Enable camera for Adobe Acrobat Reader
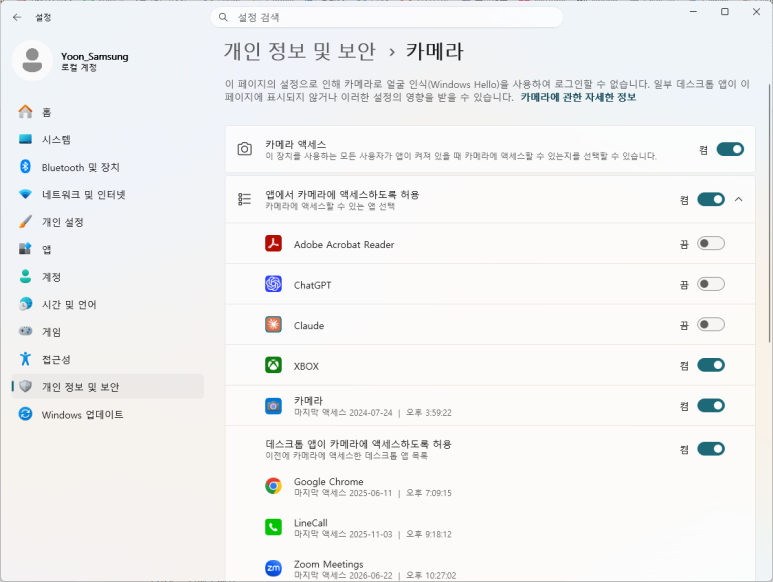 pyautogui.click(x=711, y=243)
